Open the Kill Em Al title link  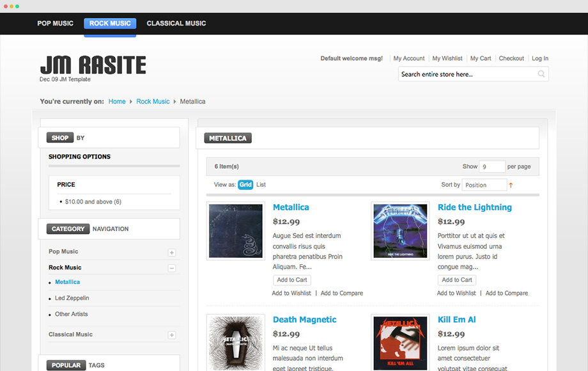(457, 320)
